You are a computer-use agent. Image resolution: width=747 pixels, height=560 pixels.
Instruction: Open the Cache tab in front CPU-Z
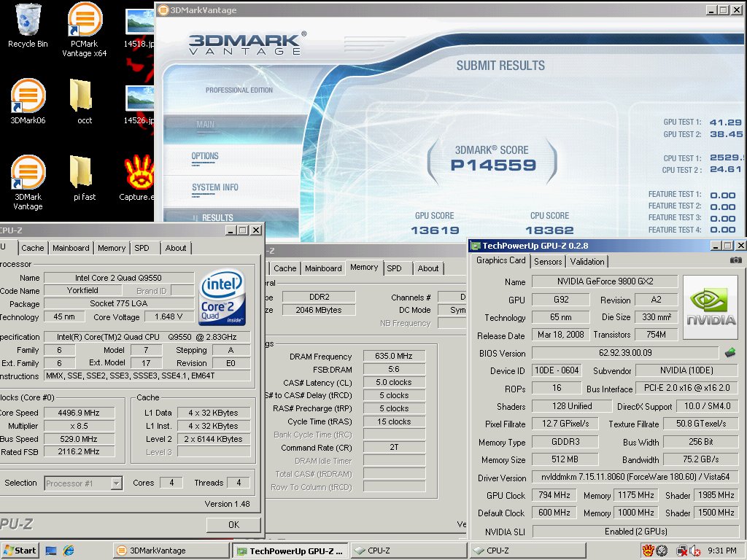pyautogui.click(x=32, y=248)
